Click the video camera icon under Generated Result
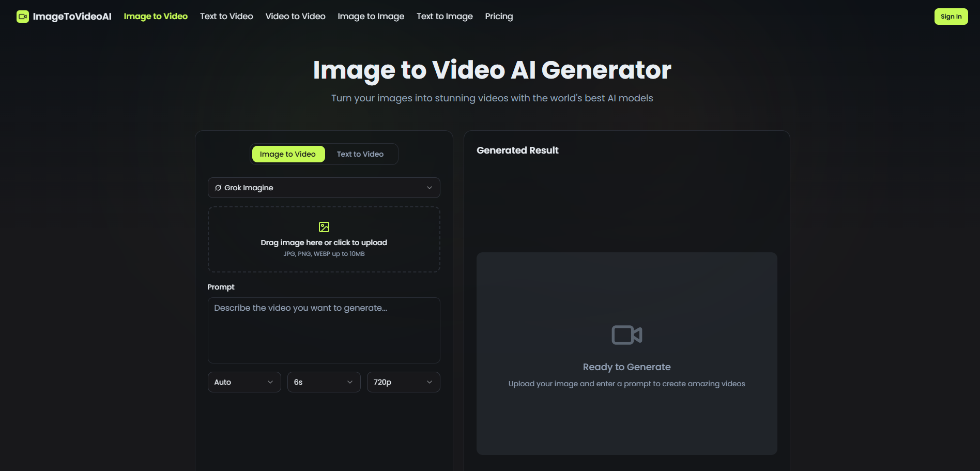Viewport: 980px width, 471px height. (626, 335)
